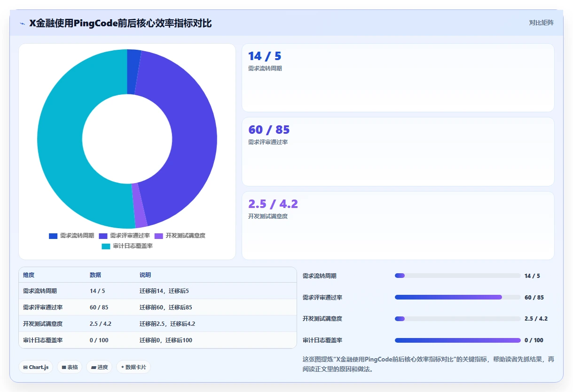The image size is (573, 392).
Task: Click the X金融使用PingCode前后核心效率指标对比 title
Action: [x=120, y=23]
